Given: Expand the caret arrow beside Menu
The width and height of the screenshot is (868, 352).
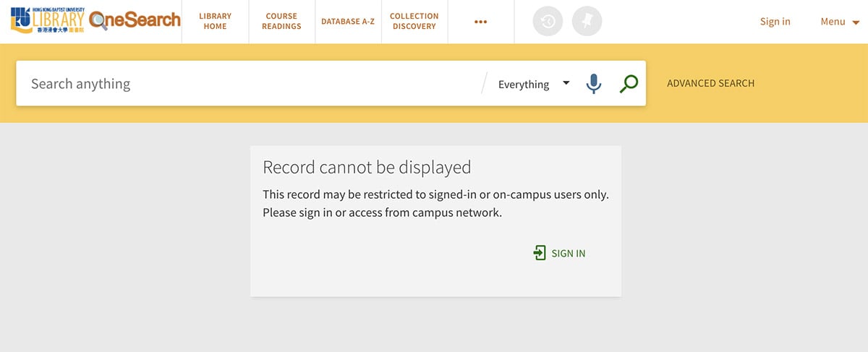Looking at the screenshot, I should [x=856, y=22].
